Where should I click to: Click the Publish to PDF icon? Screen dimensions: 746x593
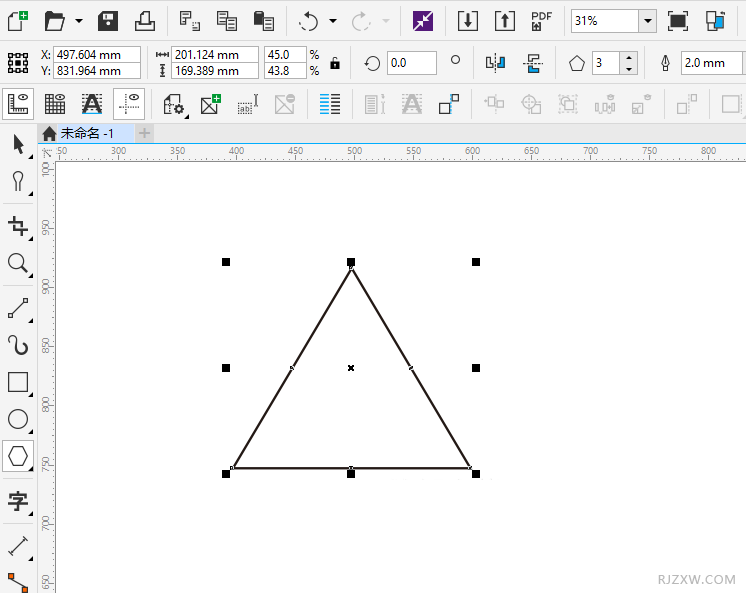click(x=541, y=20)
